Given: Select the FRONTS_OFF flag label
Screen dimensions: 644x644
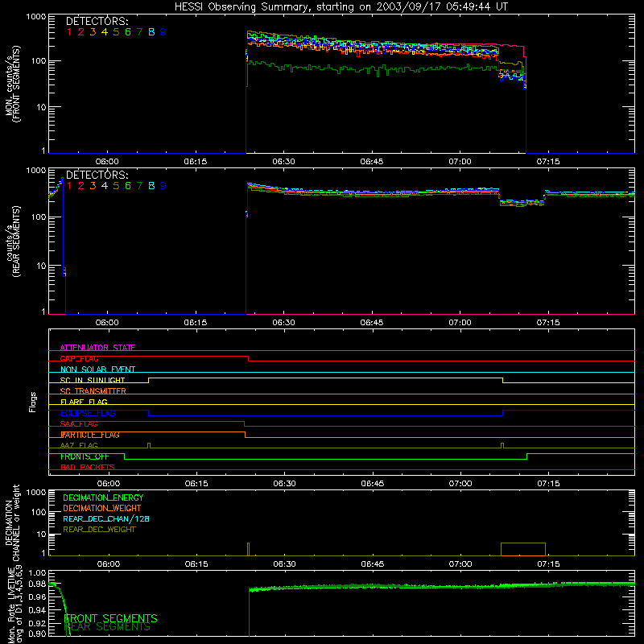Looking at the screenshot, I should point(85,456).
